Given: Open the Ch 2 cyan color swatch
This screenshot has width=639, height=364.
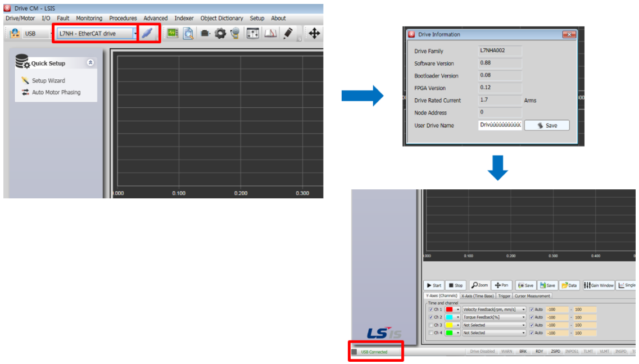Looking at the screenshot, I should tap(450, 317).
